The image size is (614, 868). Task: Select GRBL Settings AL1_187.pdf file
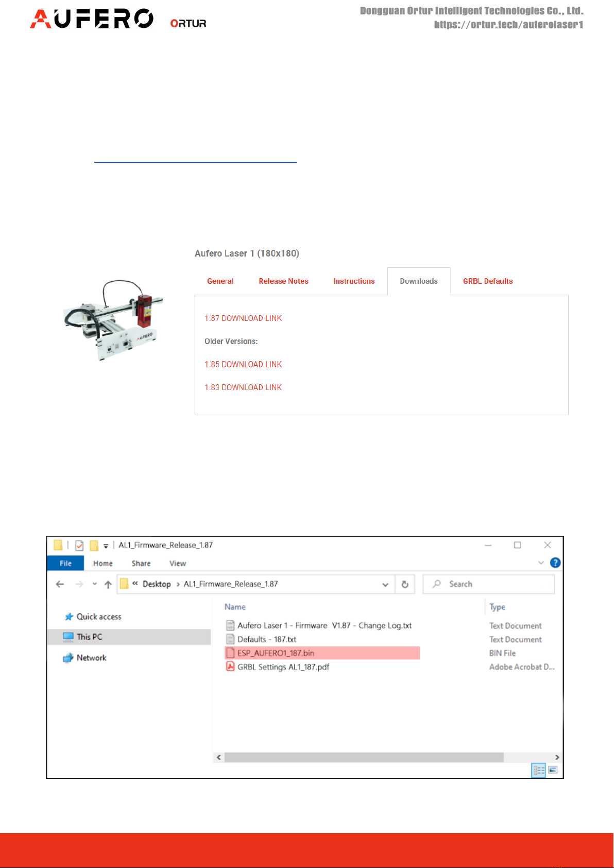tap(283, 667)
